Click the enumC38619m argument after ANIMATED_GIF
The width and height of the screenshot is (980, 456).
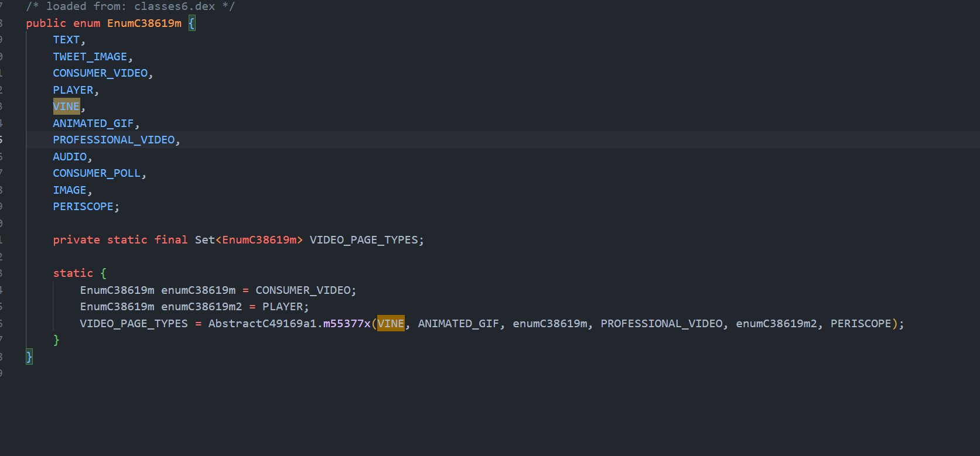tap(550, 324)
